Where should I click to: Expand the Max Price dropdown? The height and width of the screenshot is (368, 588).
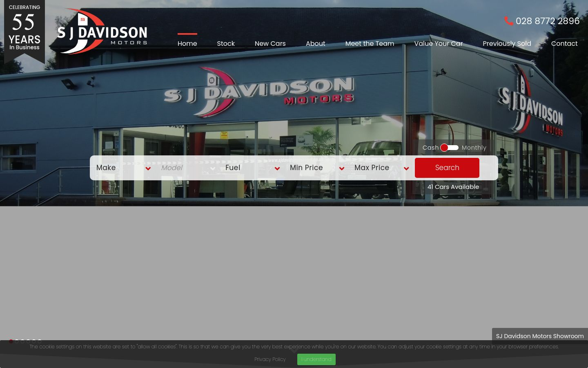click(x=382, y=168)
